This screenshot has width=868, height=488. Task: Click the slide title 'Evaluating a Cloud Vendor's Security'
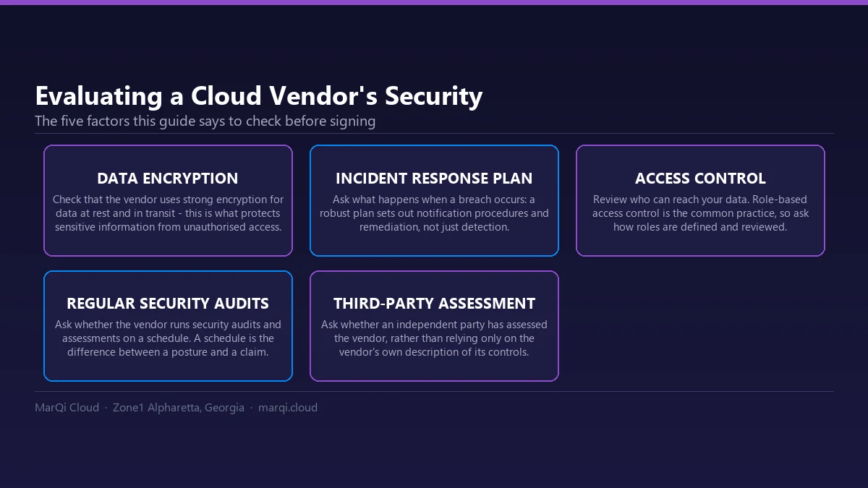tap(258, 95)
